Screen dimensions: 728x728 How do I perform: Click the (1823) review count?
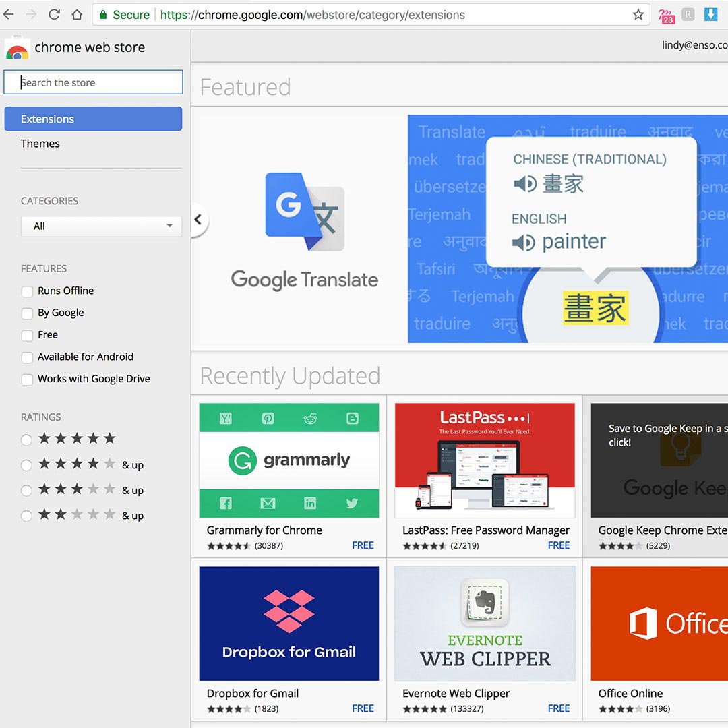click(266, 708)
